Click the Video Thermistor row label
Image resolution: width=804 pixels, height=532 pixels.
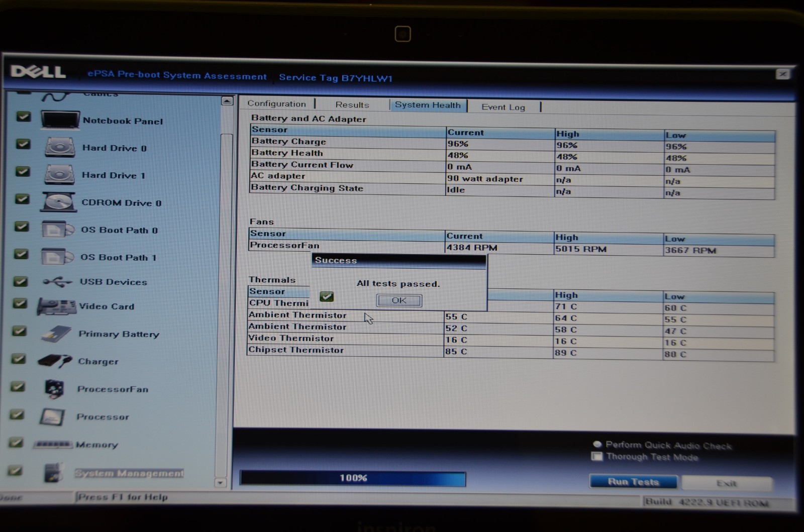tap(291, 338)
